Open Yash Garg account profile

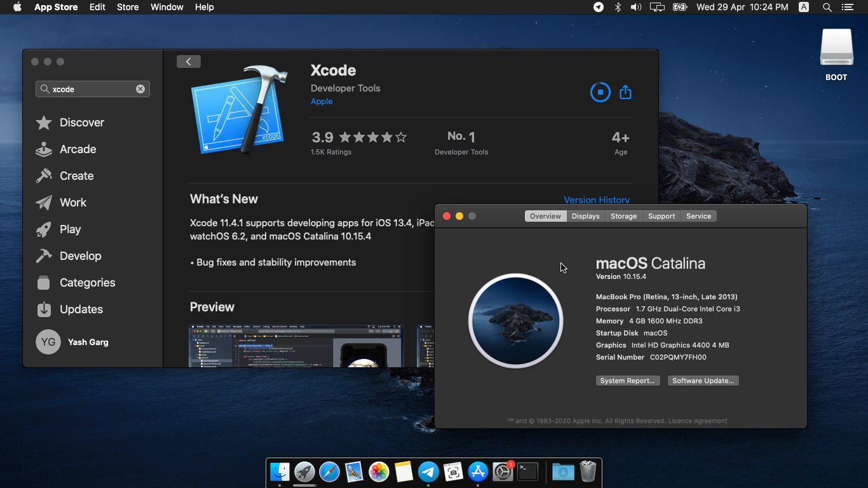point(72,342)
